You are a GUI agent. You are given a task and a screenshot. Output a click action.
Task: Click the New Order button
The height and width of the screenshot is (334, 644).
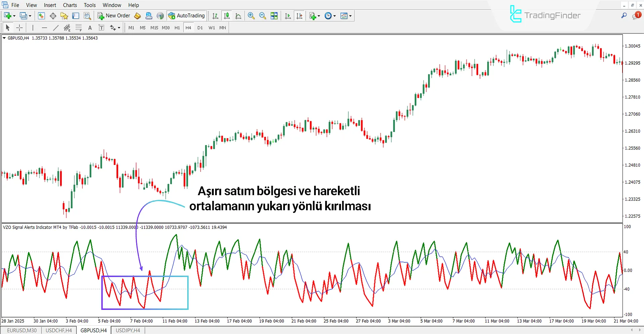click(114, 15)
